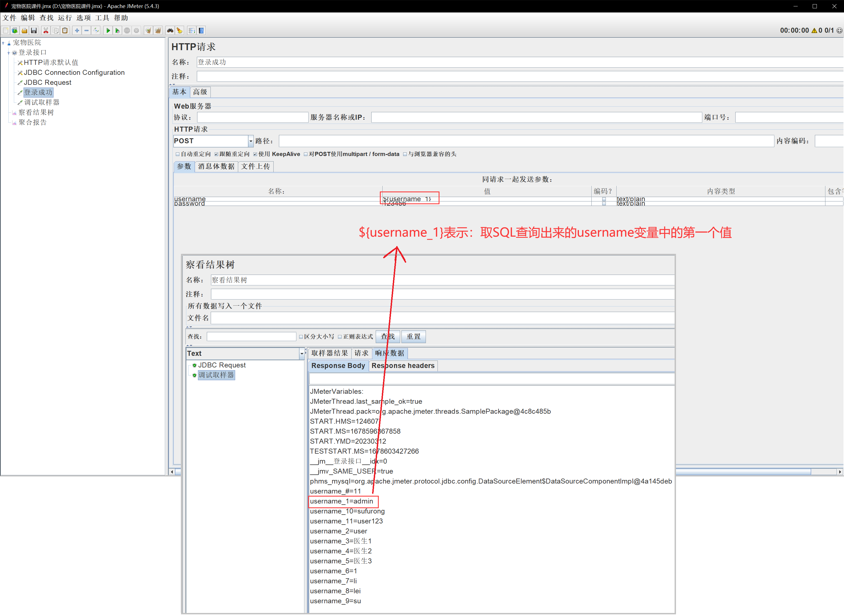This screenshot has width=844, height=616.
Task: Select JDBC Connection Configuration in tree
Action: (74, 72)
